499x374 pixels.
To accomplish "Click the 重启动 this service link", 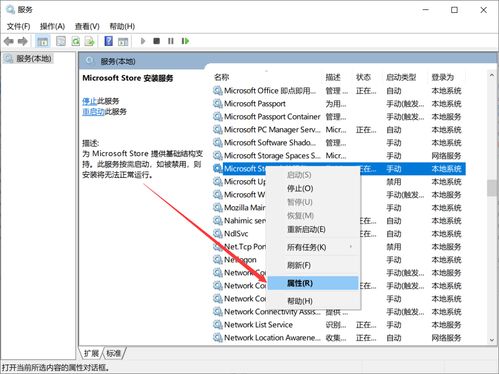I will (x=93, y=112).
